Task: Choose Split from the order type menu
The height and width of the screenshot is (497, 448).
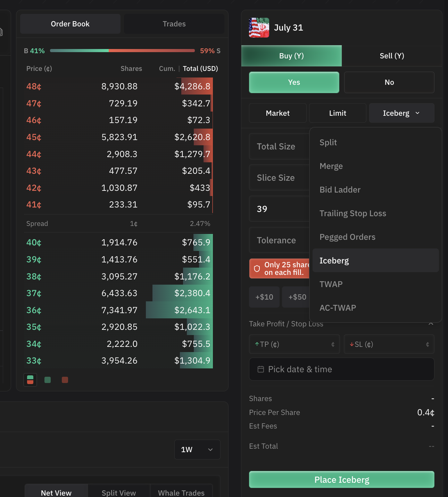Action: click(x=376, y=142)
